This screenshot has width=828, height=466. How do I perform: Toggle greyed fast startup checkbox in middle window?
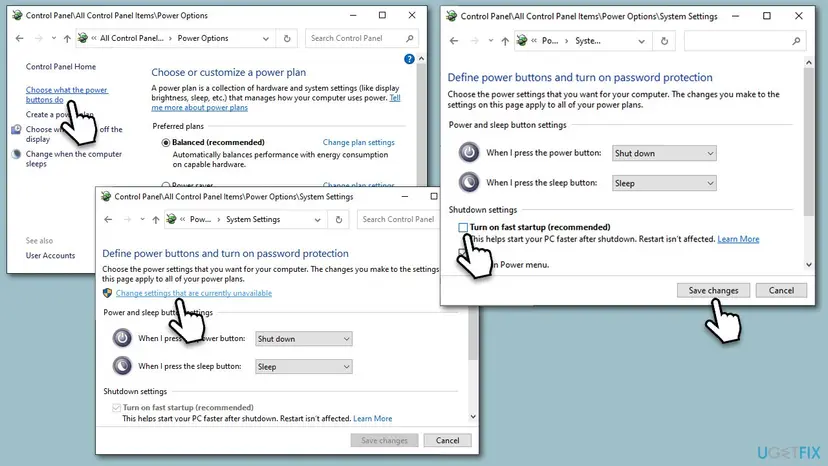[x=116, y=407]
